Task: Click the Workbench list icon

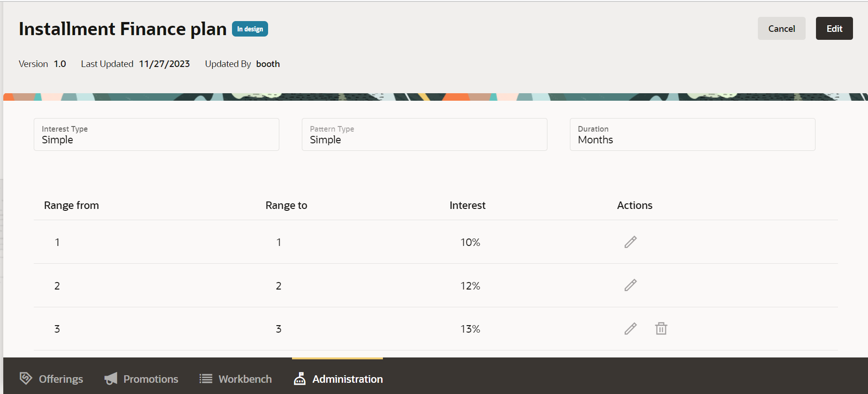Action: 206,379
